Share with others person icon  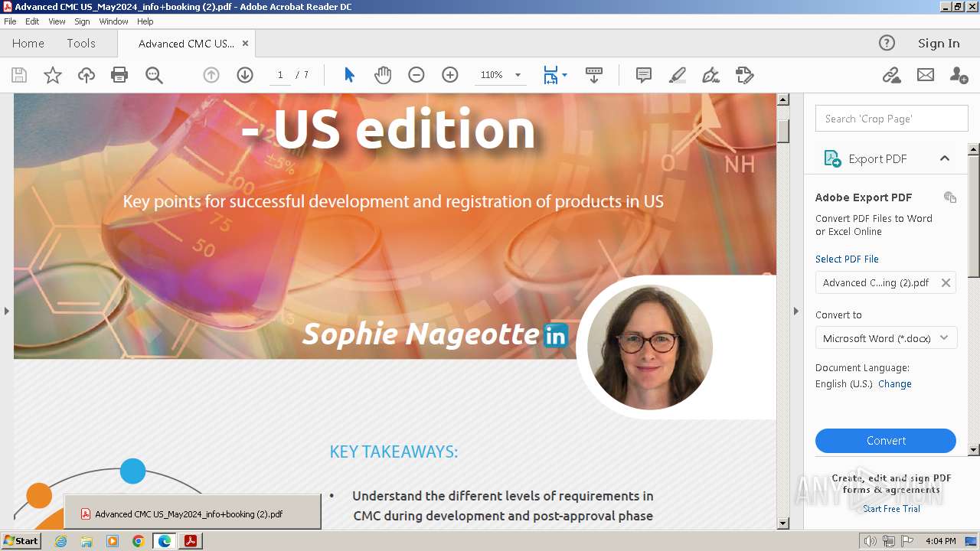(x=959, y=75)
